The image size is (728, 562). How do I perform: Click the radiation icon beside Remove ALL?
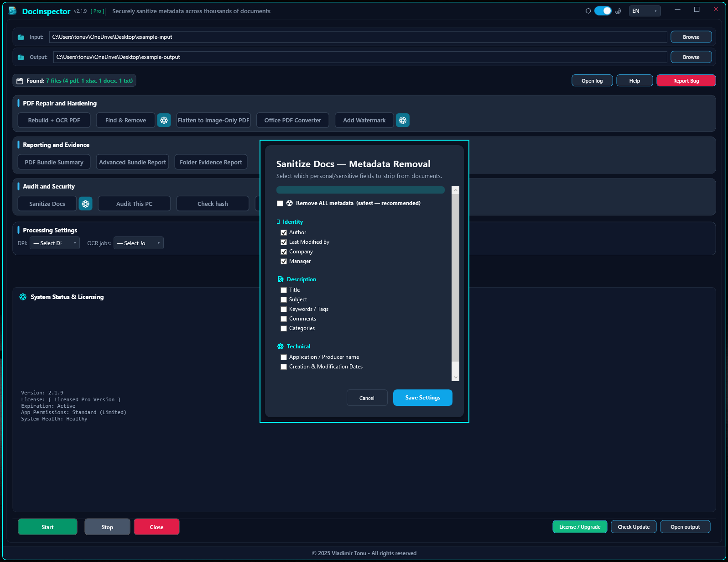pyautogui.click(x=290, y=203)
